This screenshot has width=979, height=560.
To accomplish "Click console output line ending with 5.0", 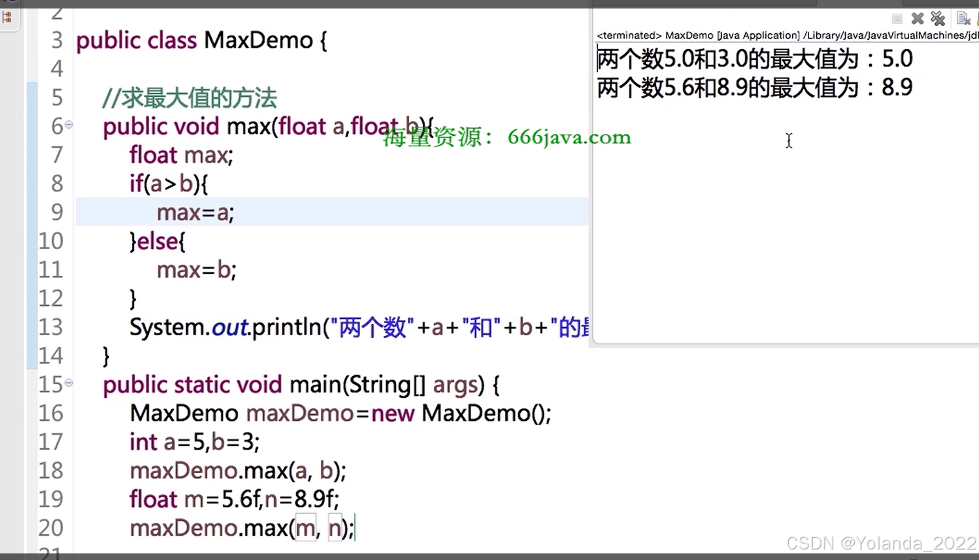I will pos(754,59).
